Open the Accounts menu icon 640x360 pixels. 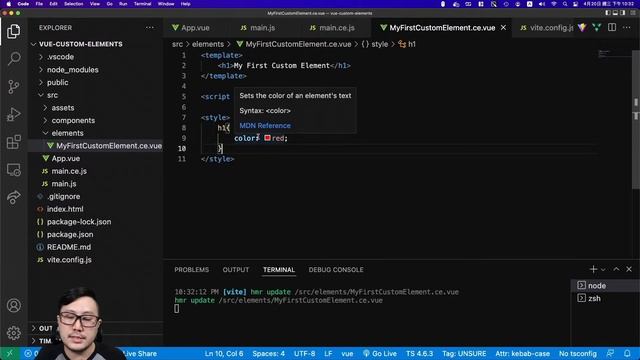[x=13, y=305]
